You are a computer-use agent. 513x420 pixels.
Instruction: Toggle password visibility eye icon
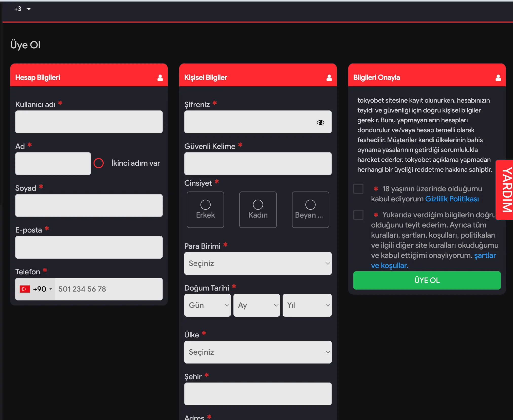click(x=320, y=122)
